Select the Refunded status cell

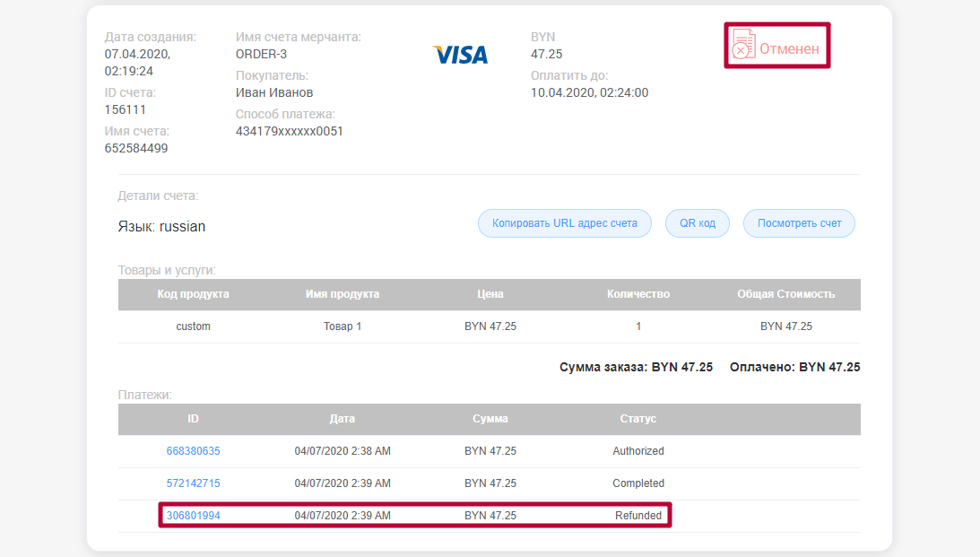[x=637, y=516]
